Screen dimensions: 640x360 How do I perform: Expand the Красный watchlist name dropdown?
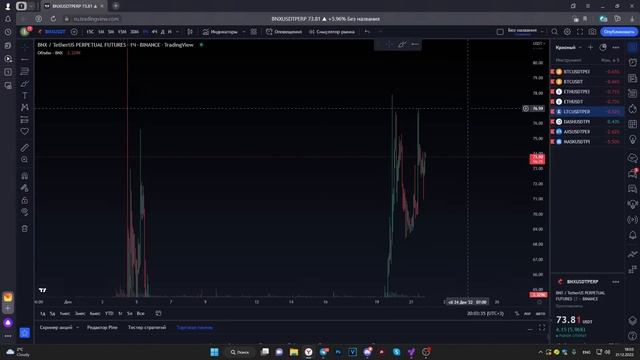(x=568, y=48)
